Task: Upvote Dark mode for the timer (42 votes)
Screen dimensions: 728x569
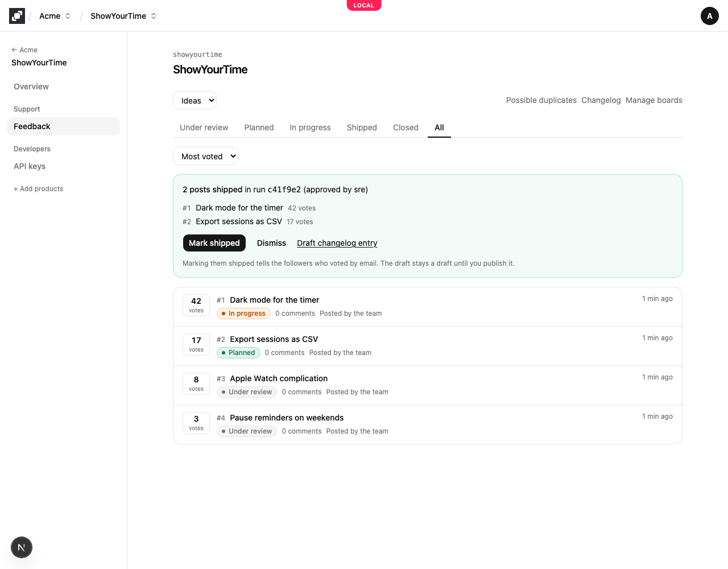Action: (x=196, y=305)
